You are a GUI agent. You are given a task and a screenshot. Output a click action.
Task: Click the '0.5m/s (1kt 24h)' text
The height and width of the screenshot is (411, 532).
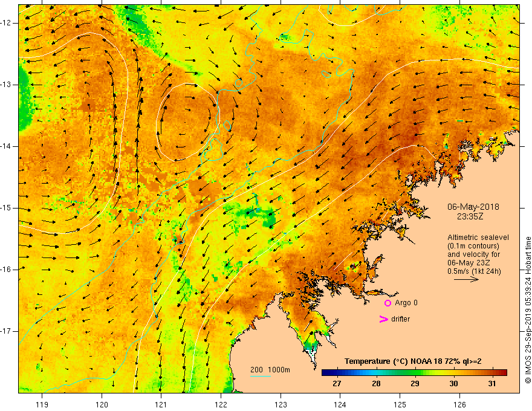click(474, 271)
